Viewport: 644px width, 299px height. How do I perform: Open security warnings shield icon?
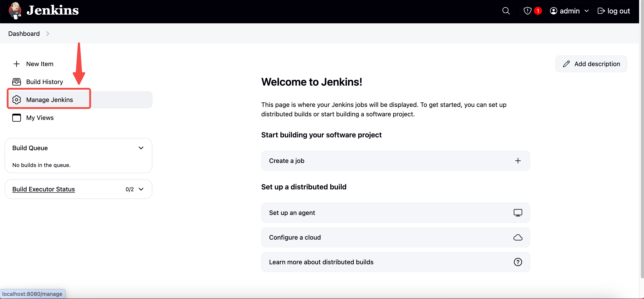tap(527, 11)
